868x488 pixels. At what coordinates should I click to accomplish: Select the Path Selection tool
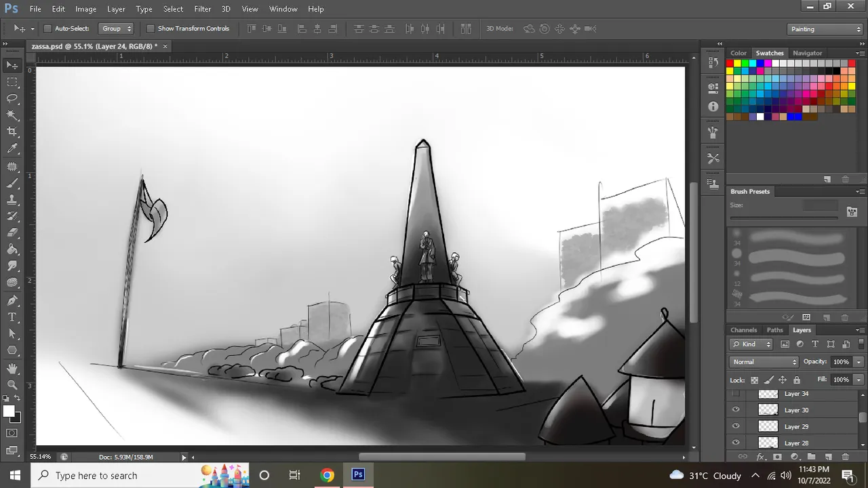[x=12, y=333]
